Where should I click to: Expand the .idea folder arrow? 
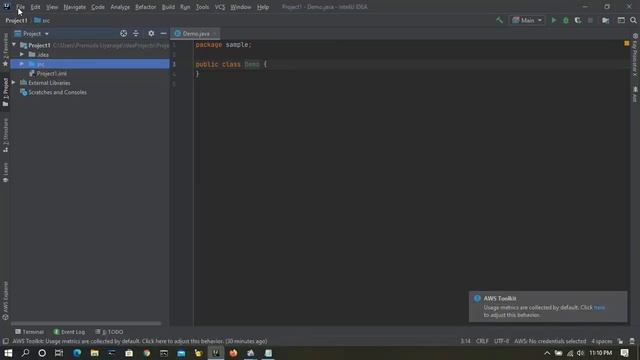22,54
